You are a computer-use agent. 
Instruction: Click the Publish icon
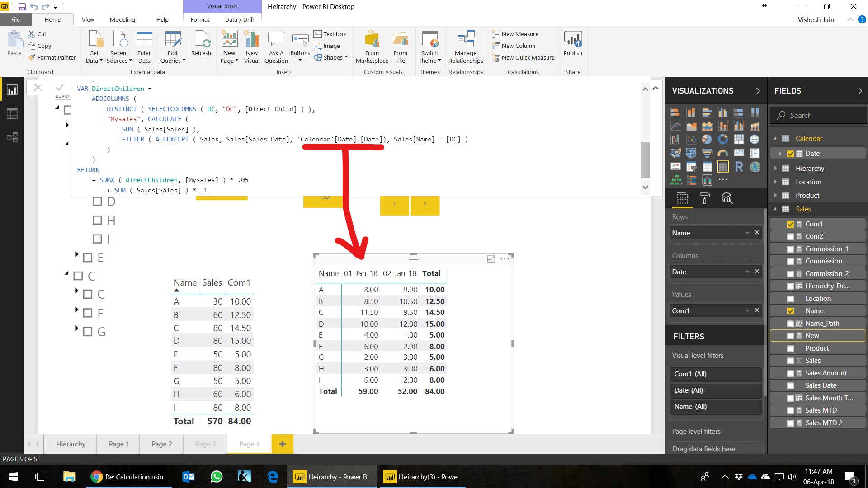[x=573, y=40]
